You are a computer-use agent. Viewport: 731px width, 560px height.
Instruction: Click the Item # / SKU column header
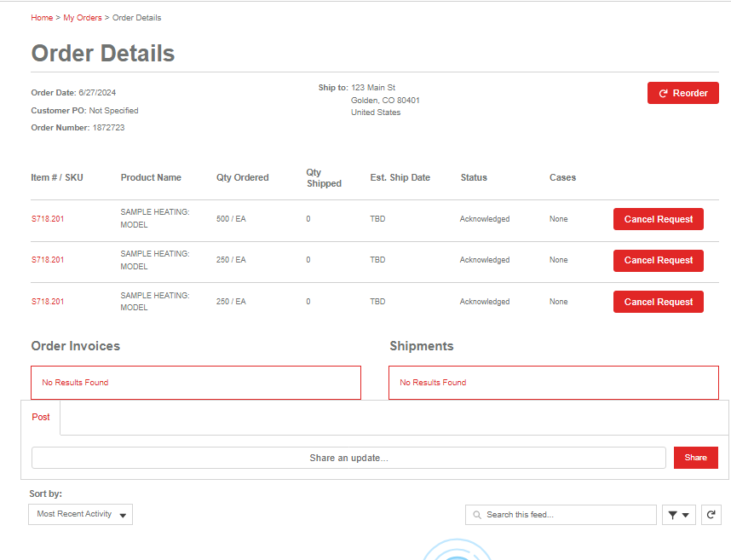[57, 177]
